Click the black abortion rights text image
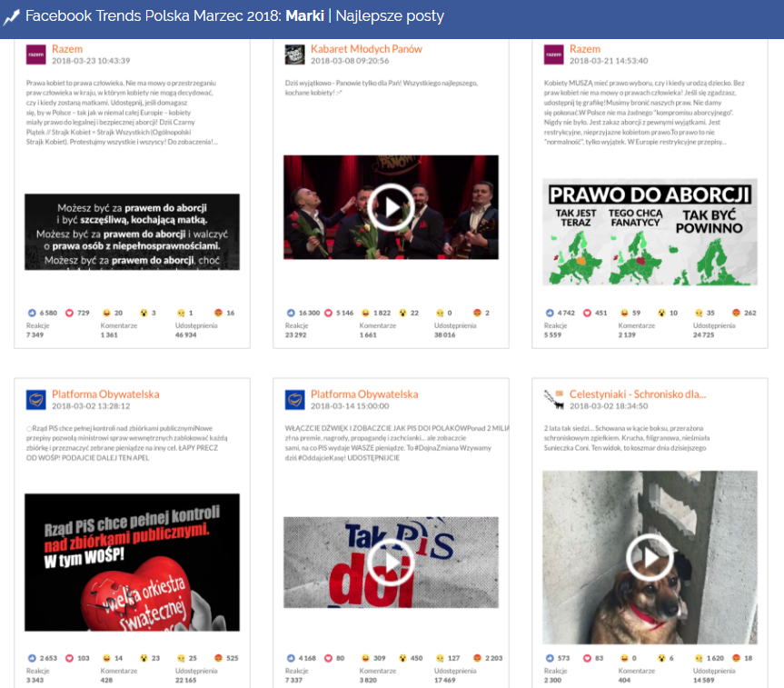The width and height of the screenshot is (784, 688). [x=132, y=231]
